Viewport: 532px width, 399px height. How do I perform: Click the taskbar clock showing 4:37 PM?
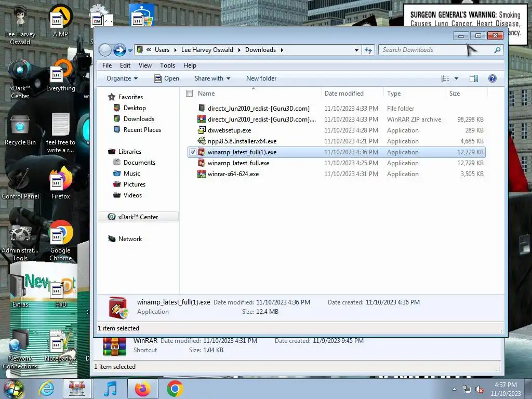506,389
